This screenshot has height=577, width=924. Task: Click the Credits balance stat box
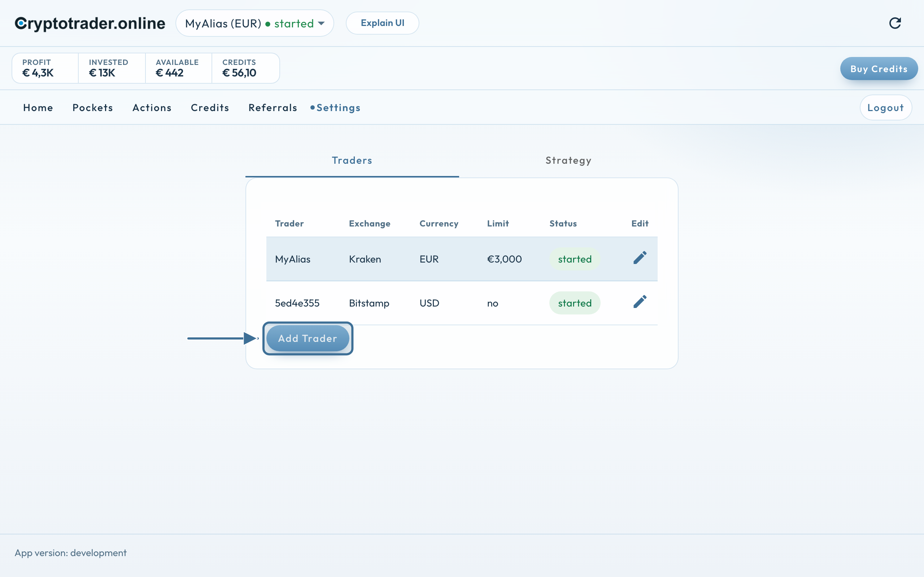245,68
